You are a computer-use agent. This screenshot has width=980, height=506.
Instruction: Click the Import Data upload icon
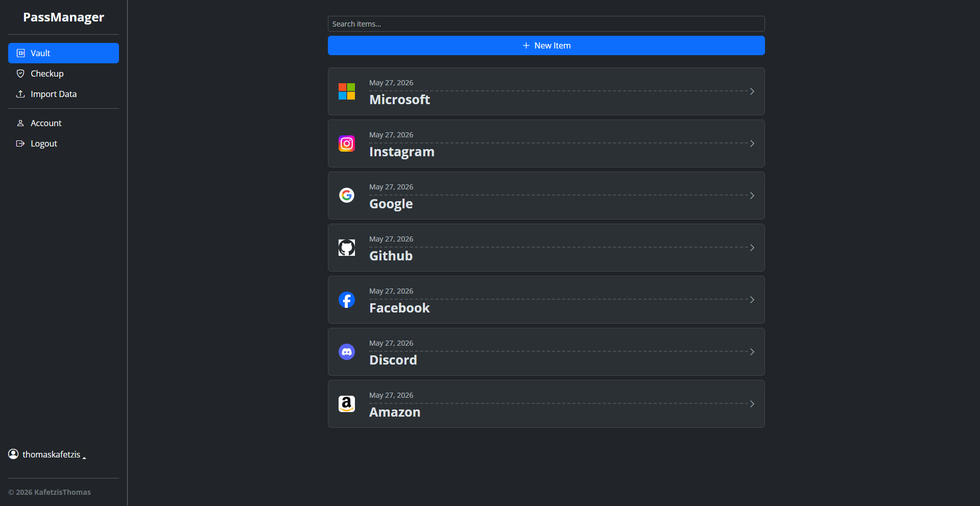pos(20,94)
